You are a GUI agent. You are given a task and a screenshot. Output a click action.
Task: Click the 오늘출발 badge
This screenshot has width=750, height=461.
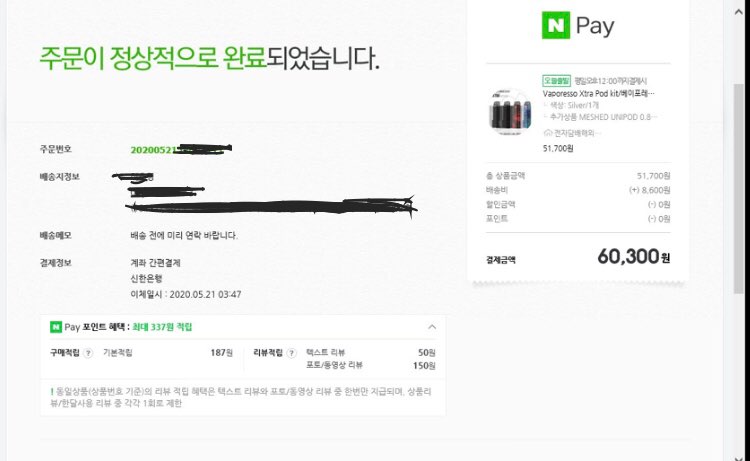click(x=556, y=80)
